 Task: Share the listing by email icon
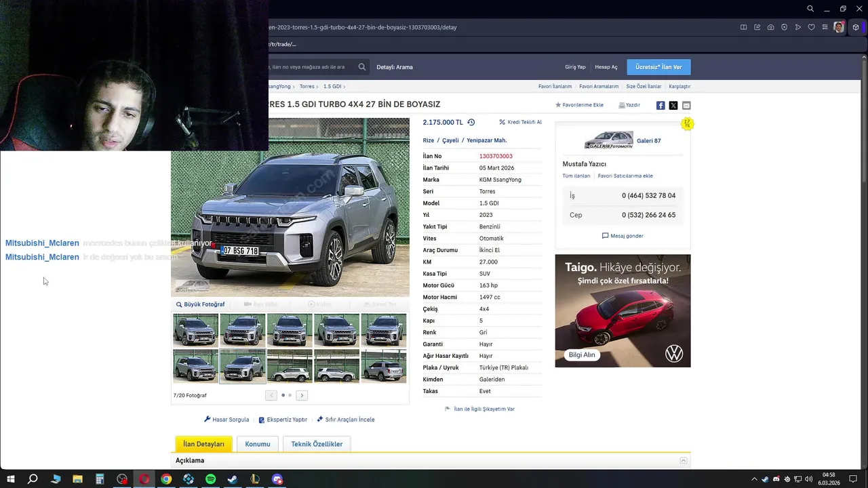(686, 105)
